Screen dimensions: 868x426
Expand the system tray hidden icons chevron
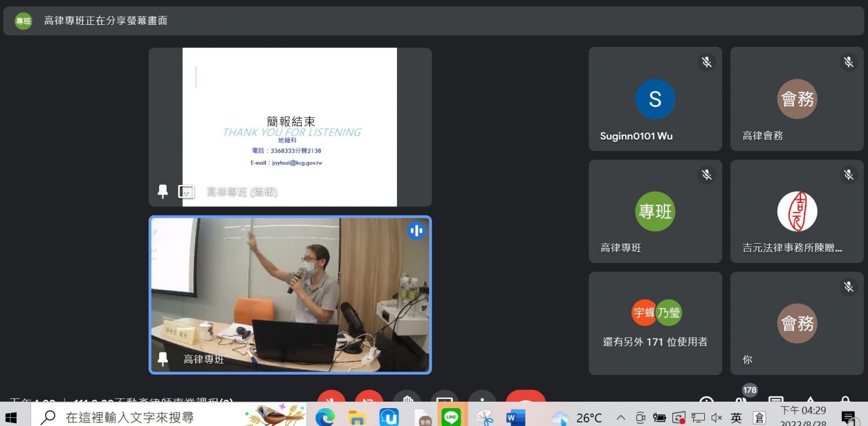621,417
